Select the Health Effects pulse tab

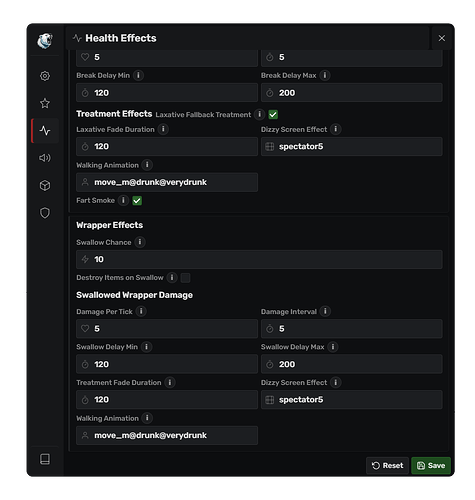45,131
